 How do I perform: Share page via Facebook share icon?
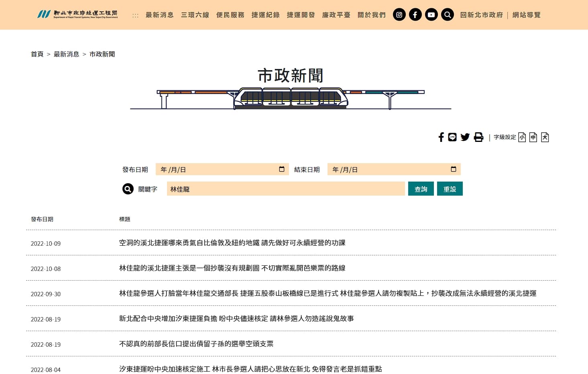[441, 137]
